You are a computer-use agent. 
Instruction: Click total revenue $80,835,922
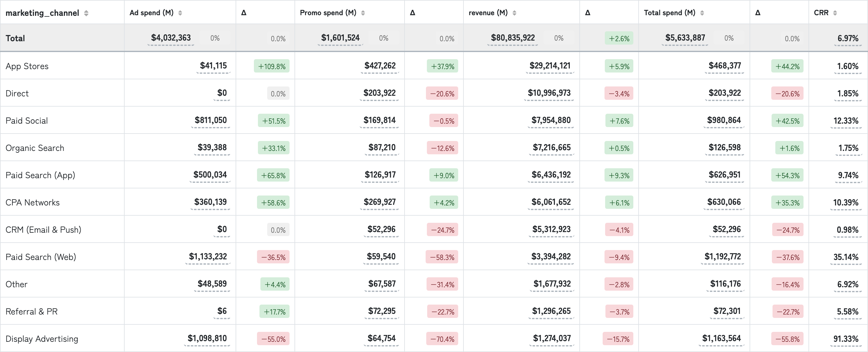point(513,38)
